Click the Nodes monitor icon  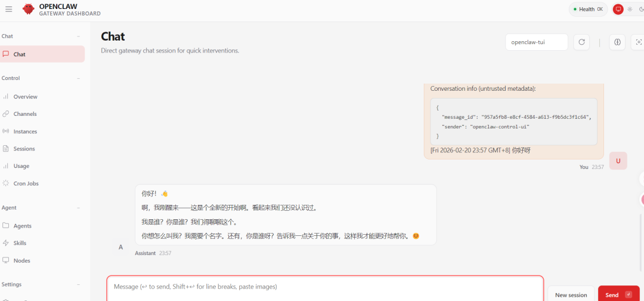[6, 261]
